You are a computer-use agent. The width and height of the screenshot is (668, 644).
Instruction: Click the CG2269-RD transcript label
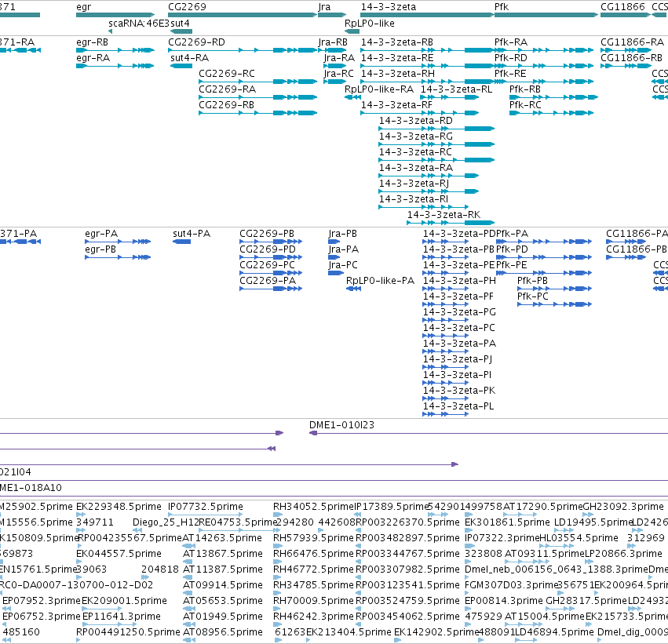pos(196,42)
